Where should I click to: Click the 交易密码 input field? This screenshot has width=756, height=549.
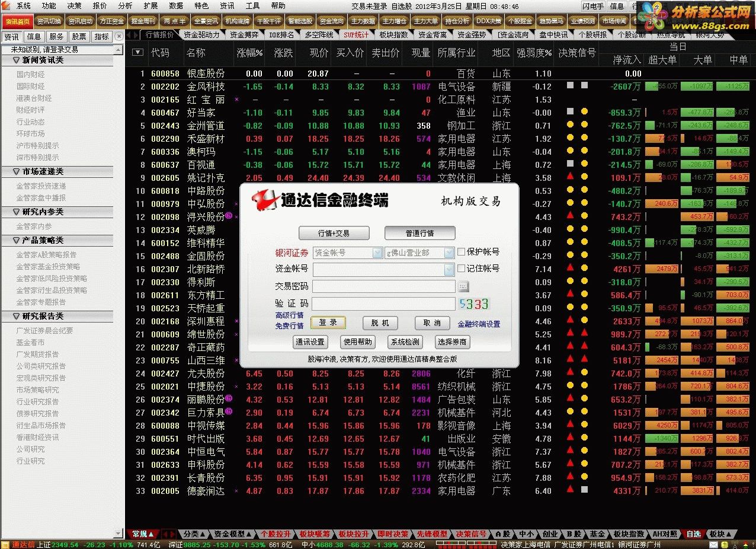383,286
